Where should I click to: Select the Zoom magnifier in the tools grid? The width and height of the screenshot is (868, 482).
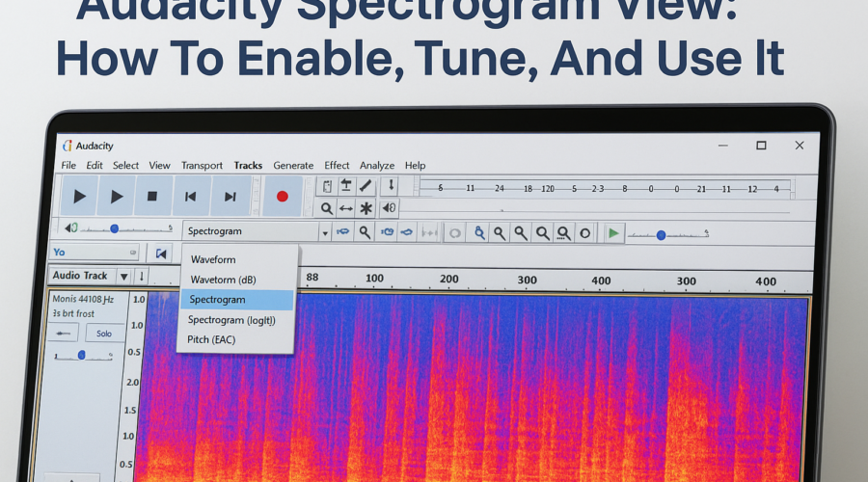(x=327, y=208)
